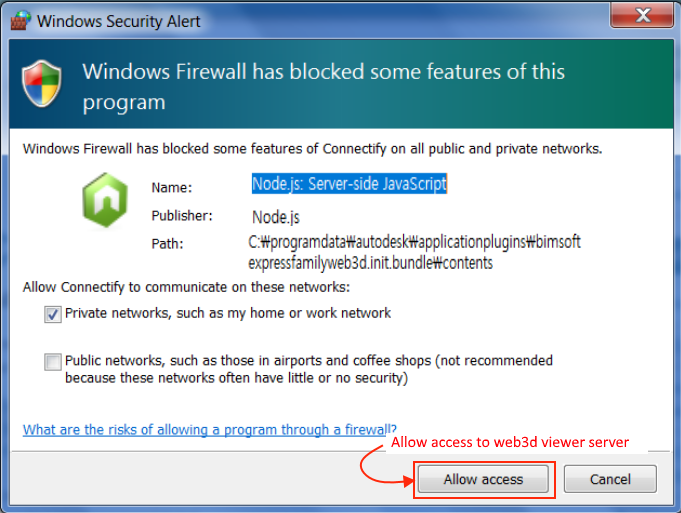Click the Windows Security shield icon

(43, 86)
